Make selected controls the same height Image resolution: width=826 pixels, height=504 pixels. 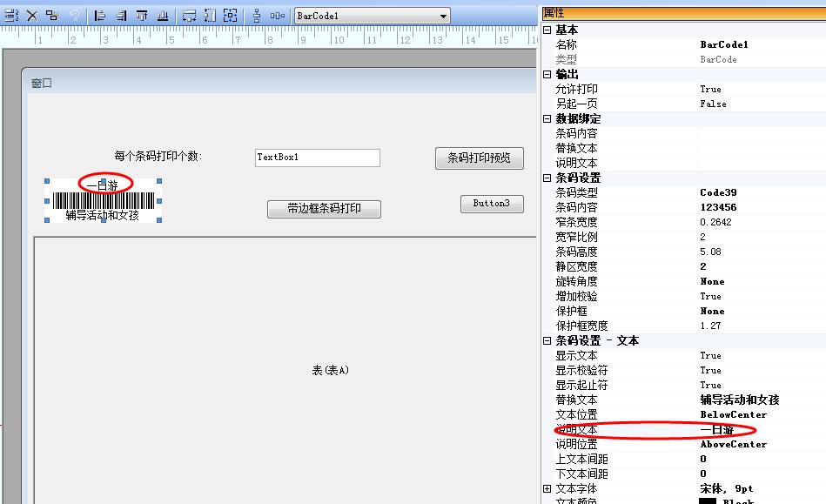pos(210,16)
